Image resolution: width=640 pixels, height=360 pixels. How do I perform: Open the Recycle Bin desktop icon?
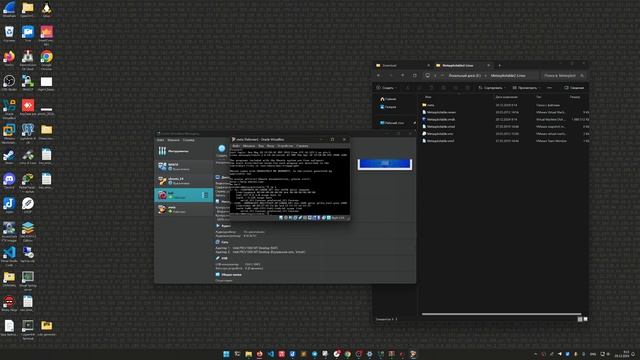tap(9, 33)
